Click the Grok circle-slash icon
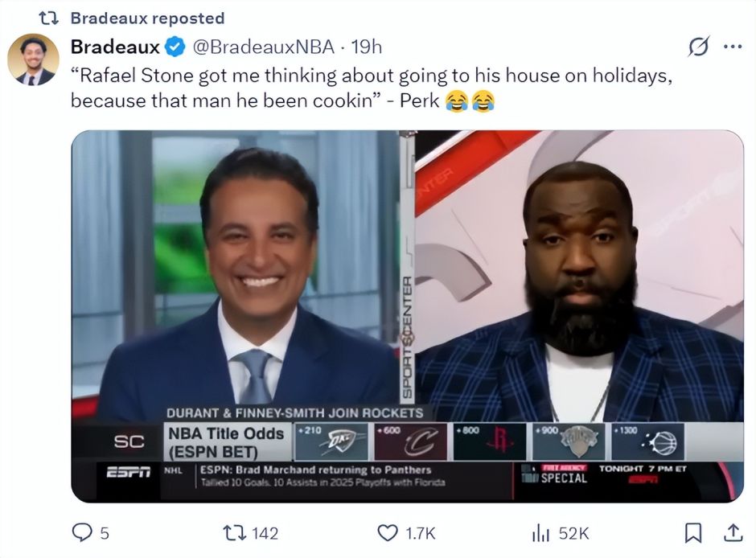Image resolution: width=756 pixels, height=558 pixels. tap(699, 47)
